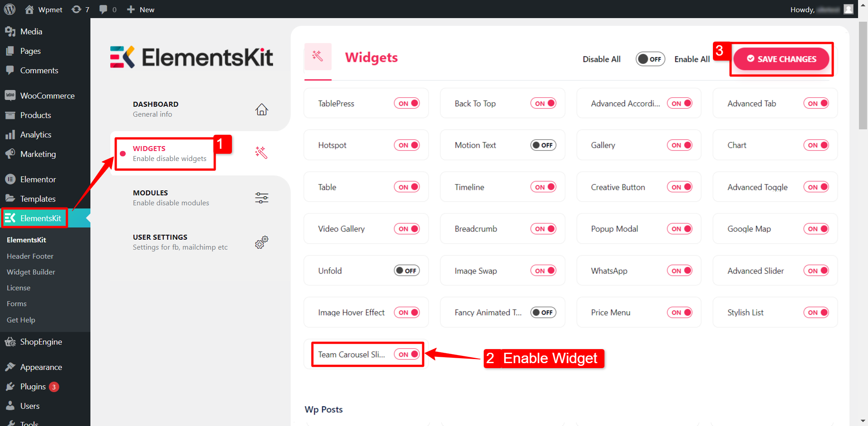Click the Wpmet home icon
This screenshot has height=426, width=868.
coord(29,9)
